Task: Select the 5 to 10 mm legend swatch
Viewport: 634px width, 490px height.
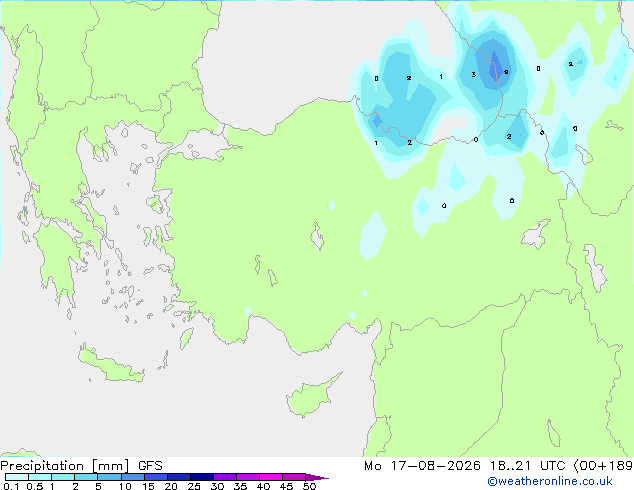Action: (109, 477)
